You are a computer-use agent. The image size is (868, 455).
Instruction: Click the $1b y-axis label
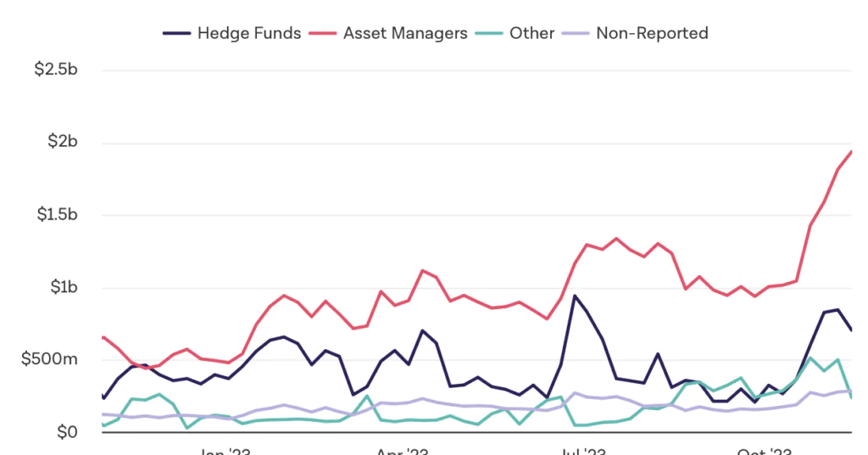tap(64, 287)
